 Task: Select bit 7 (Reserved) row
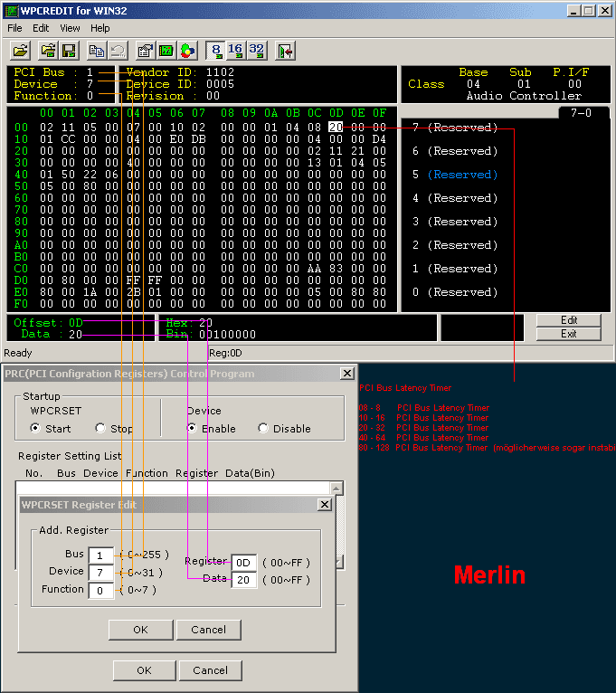[455, 128]
